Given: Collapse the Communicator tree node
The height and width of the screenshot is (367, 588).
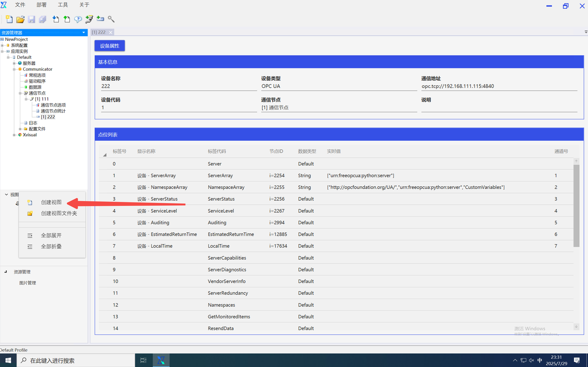Looking at the screenshot, I should (x=14, y=69).
